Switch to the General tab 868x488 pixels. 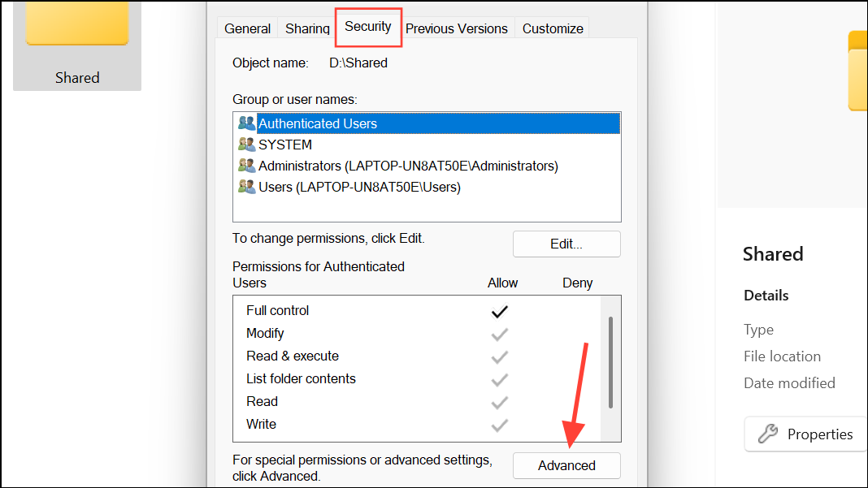tap(247, 28)
